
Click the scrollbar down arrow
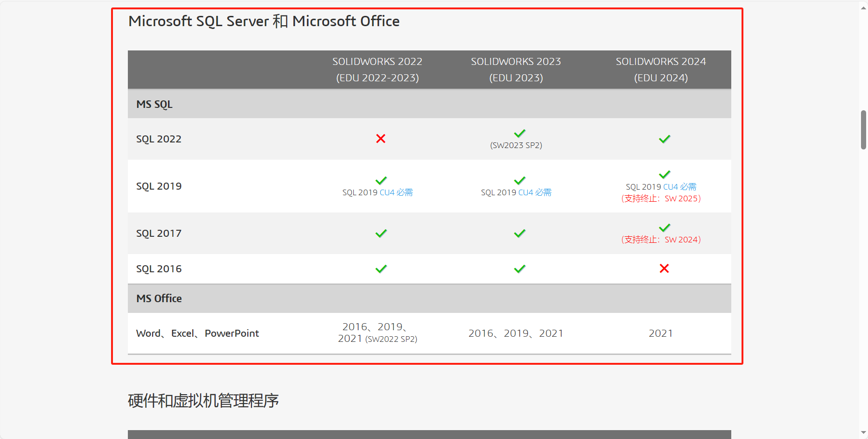tap(863, 432)
